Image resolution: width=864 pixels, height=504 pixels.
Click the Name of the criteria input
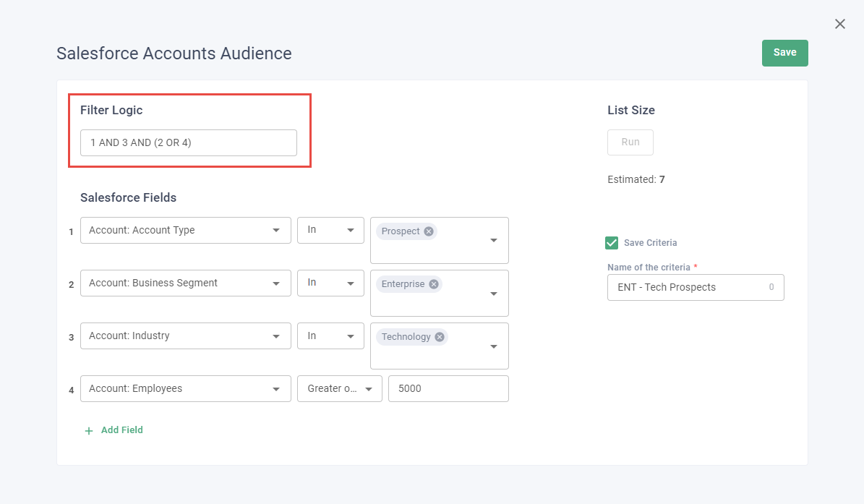(x=687, y=287)
